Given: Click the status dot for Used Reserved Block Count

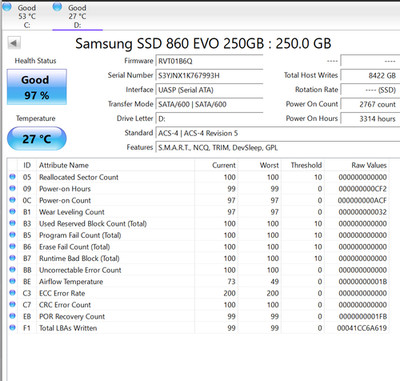Looking at the screenshot, I should [12, 223].
